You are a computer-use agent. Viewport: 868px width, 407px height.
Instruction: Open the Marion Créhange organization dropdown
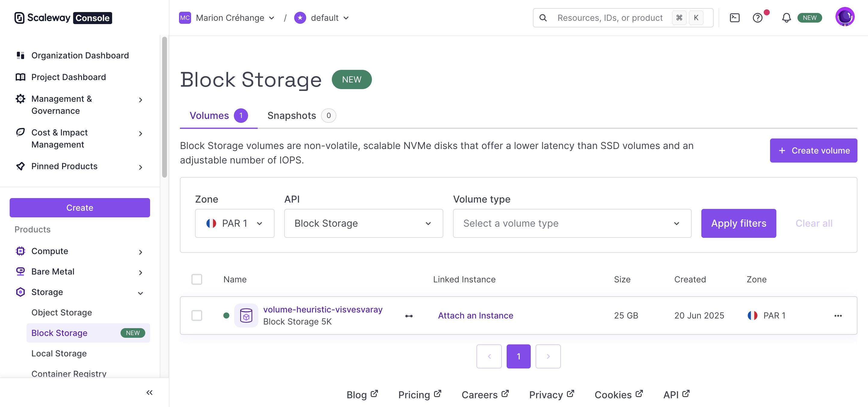(x=235, y=18)
